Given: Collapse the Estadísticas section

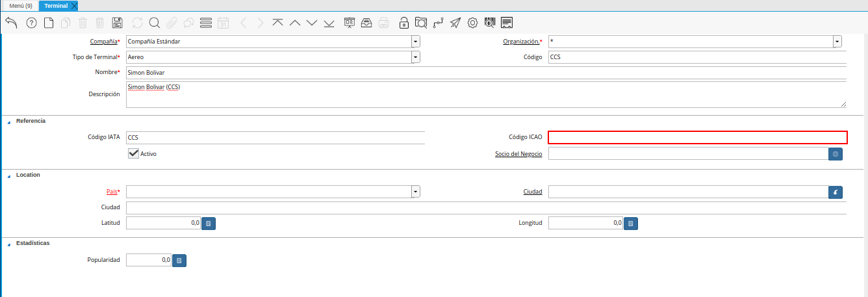Looking at the screenshot, I should coord(8,244).
